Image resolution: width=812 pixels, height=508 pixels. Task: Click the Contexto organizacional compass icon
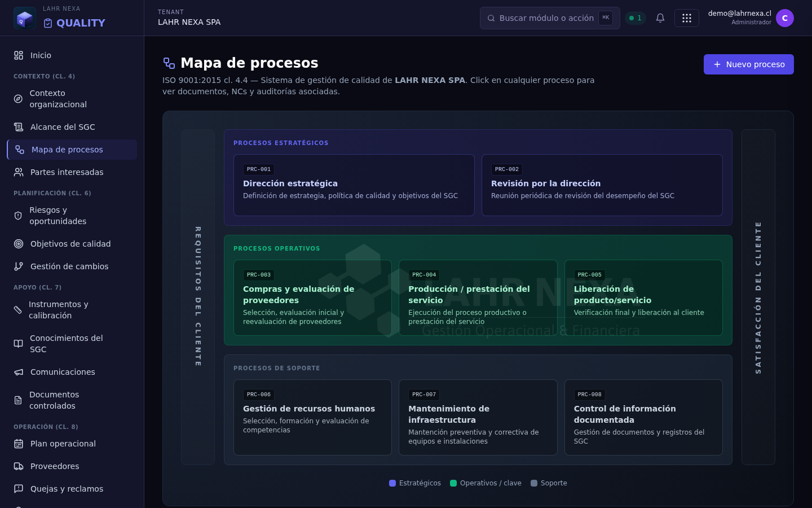coord(18,99)
